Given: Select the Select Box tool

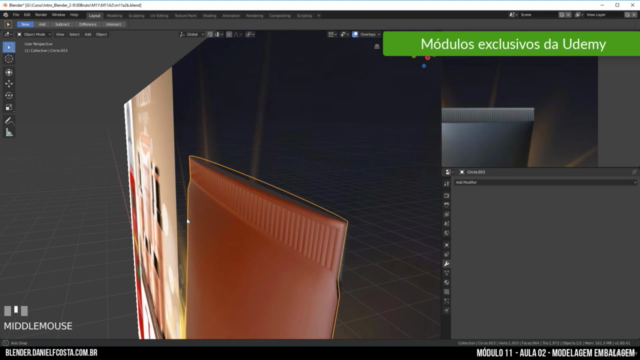Looking at the screenshot, I should [9, 47].
